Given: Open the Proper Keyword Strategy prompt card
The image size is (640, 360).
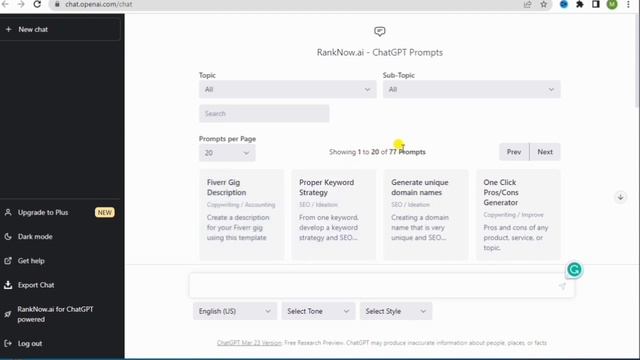Looking at the screenshot, I should (x=334, y=214).
